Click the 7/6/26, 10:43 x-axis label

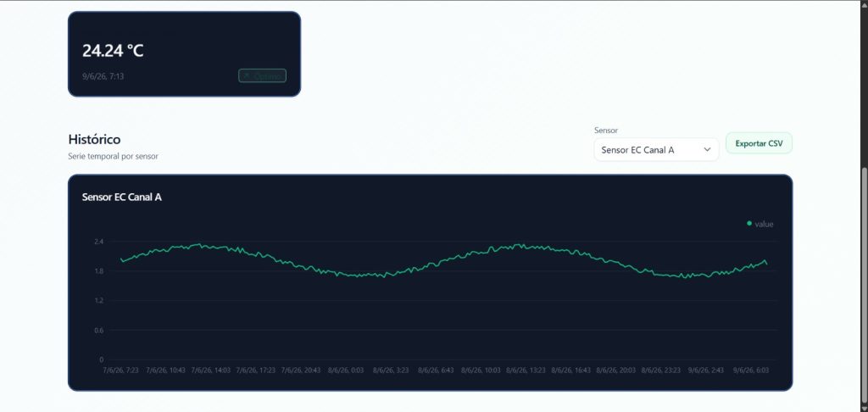[165, 370]
